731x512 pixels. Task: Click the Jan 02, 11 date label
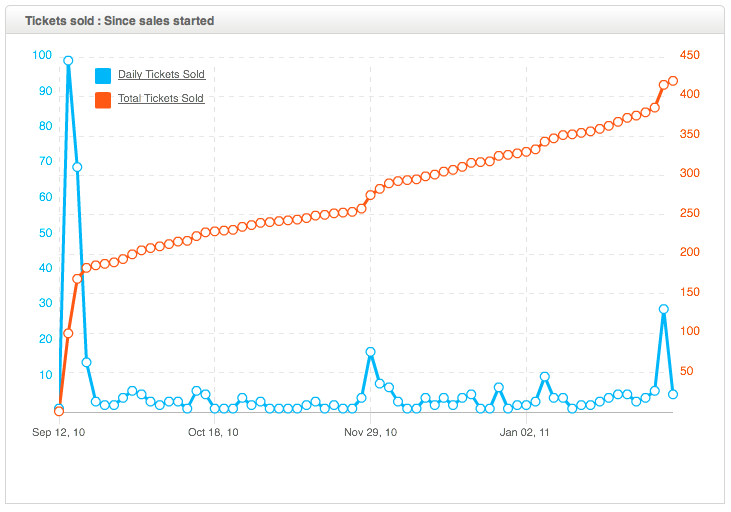point(525,433)
